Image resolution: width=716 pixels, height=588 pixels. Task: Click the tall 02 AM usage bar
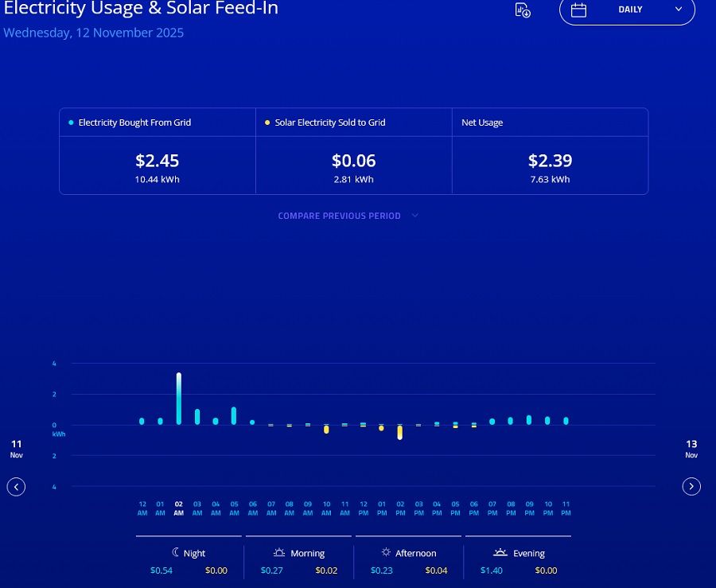179,398
